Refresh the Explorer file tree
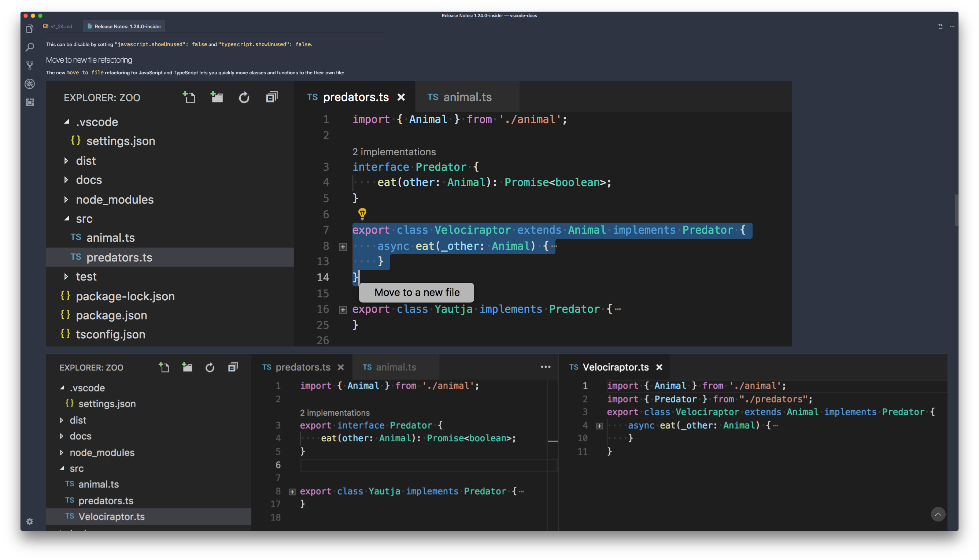979x560 pixels. 244,97
